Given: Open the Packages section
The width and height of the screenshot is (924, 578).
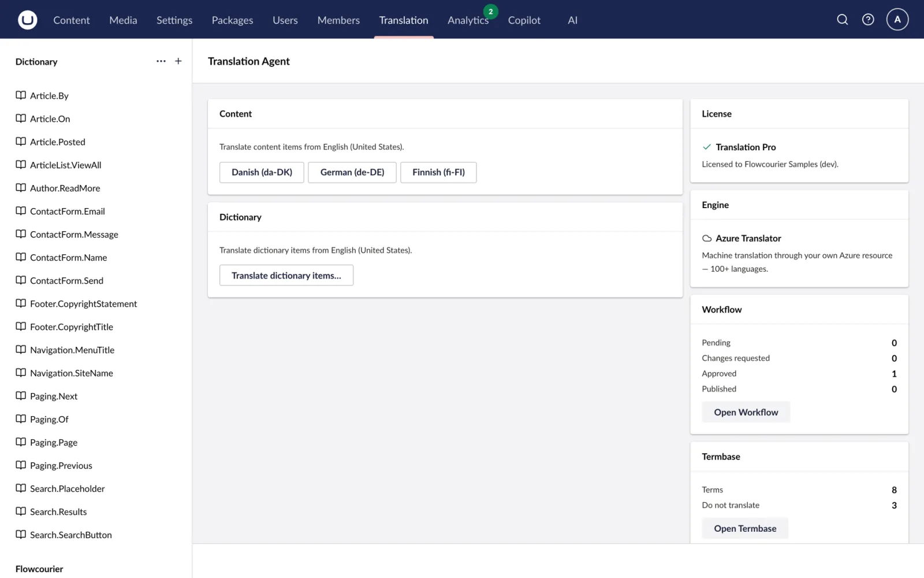Looking at the screenshot, I should (x=232, y=20).
